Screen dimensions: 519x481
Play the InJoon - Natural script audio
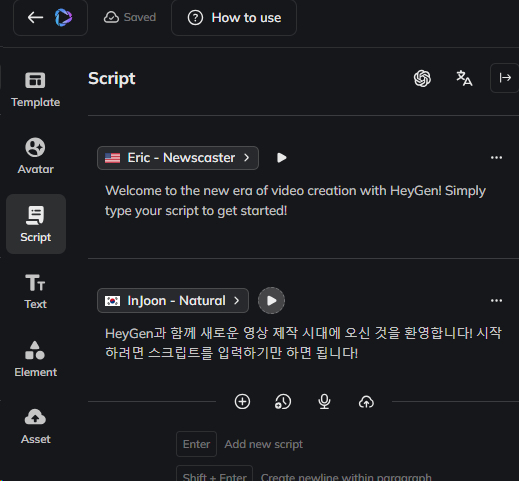[x=271, y=301]
